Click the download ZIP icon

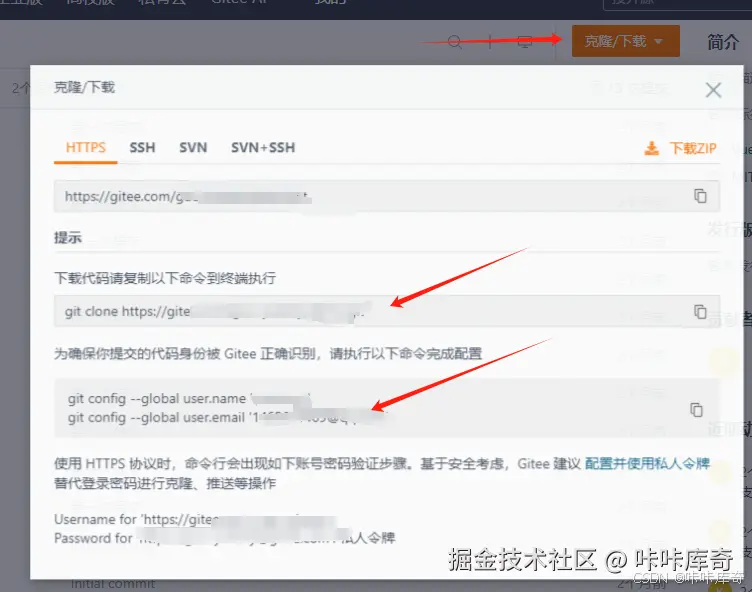pos(651,148)
